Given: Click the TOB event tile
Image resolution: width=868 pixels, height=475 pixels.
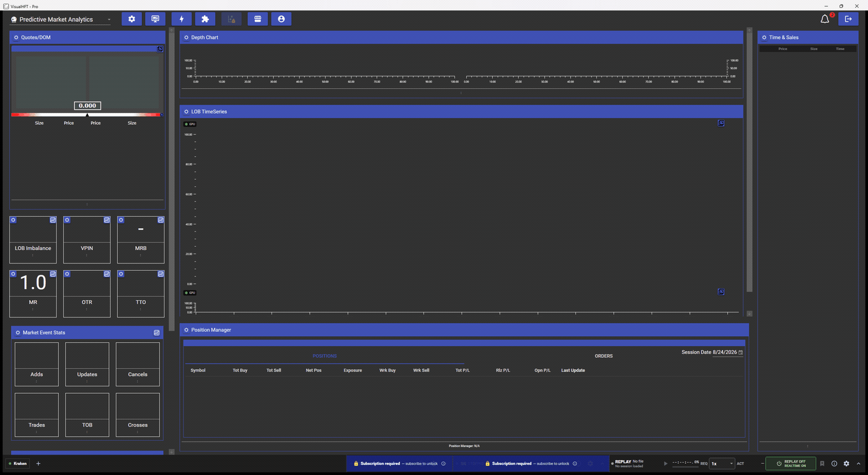Looking at the screenshot, I should (87, 415).
